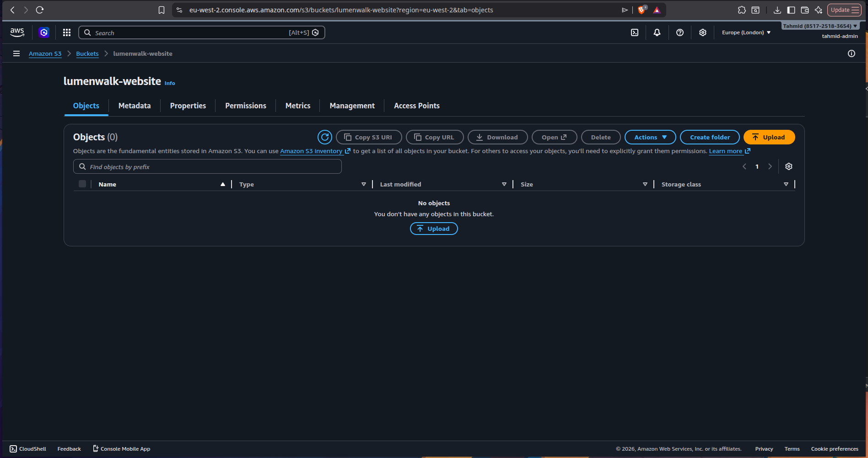Go to next page of objects
Image resolution: width=868 pixels, height=458 pixels.
click(770, 166)
